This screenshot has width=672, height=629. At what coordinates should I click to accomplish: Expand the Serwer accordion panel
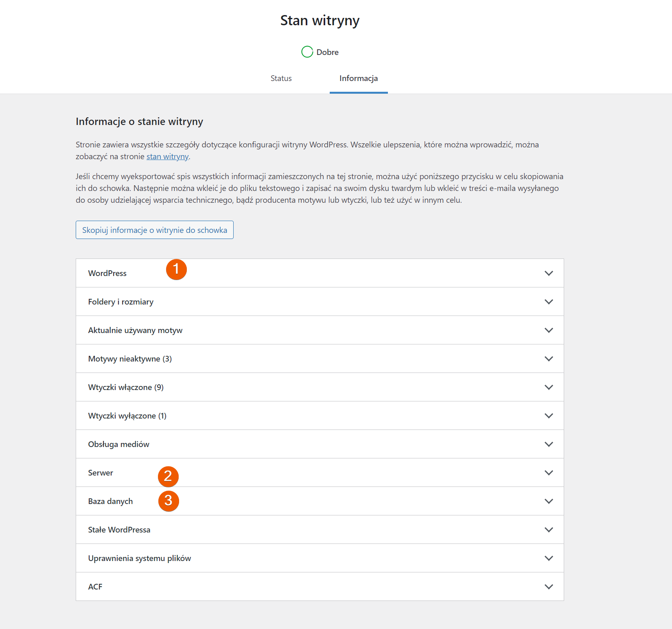320,473
